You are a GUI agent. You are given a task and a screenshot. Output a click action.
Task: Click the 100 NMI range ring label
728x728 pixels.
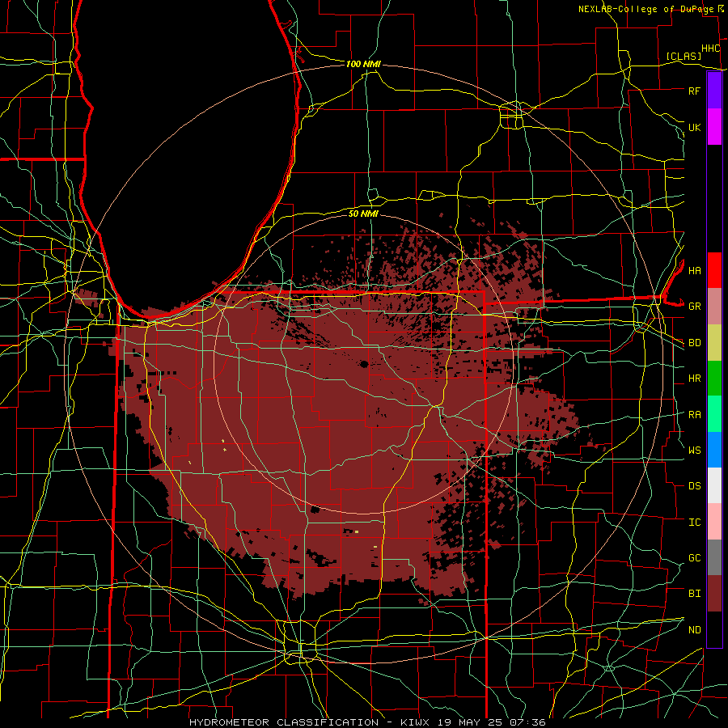coord(363,64)
